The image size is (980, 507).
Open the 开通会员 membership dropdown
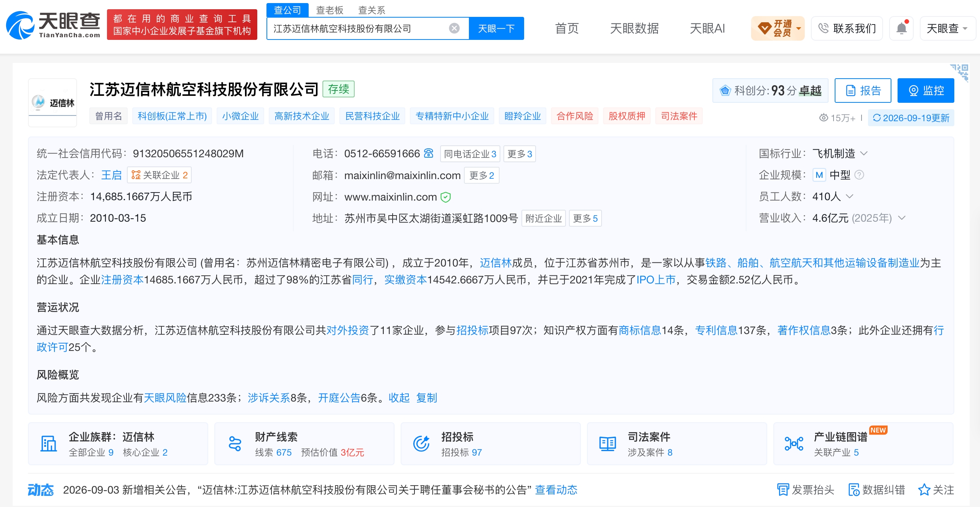click(x=778, y=28)
